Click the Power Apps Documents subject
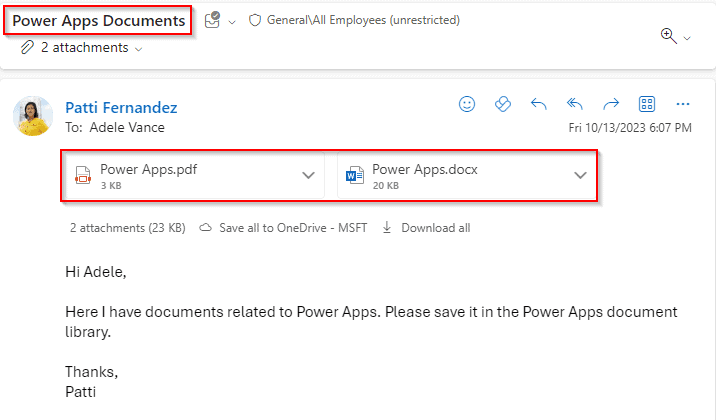The image size is (716, 420). point(99,21)
